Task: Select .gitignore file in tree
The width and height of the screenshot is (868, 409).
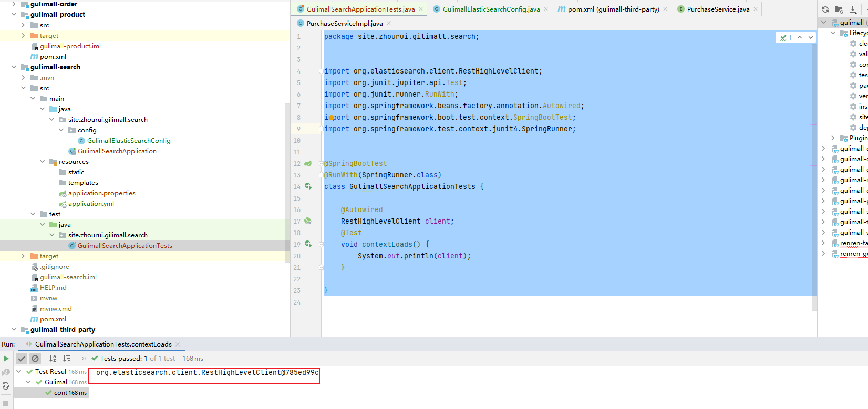Action: click(x=55, y=266)
